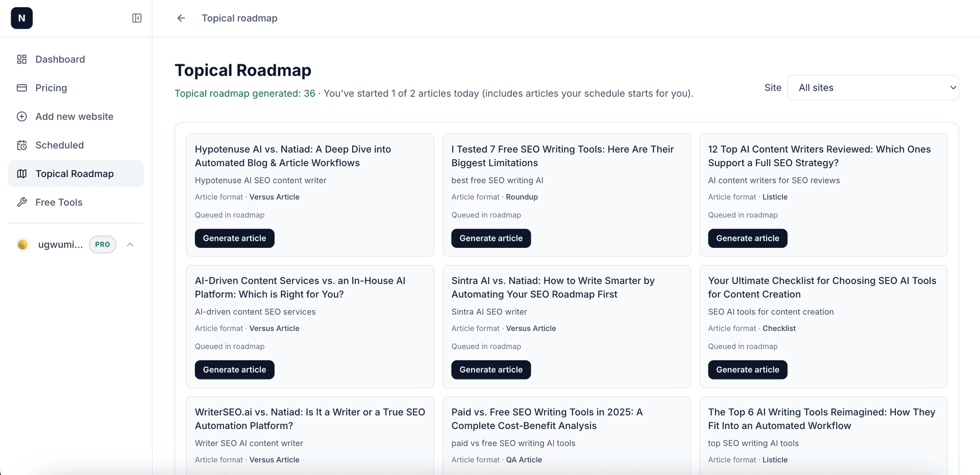This screenshot has height=475, width=980.
Task: Click the N logo icon
Action: click(21, 18)
